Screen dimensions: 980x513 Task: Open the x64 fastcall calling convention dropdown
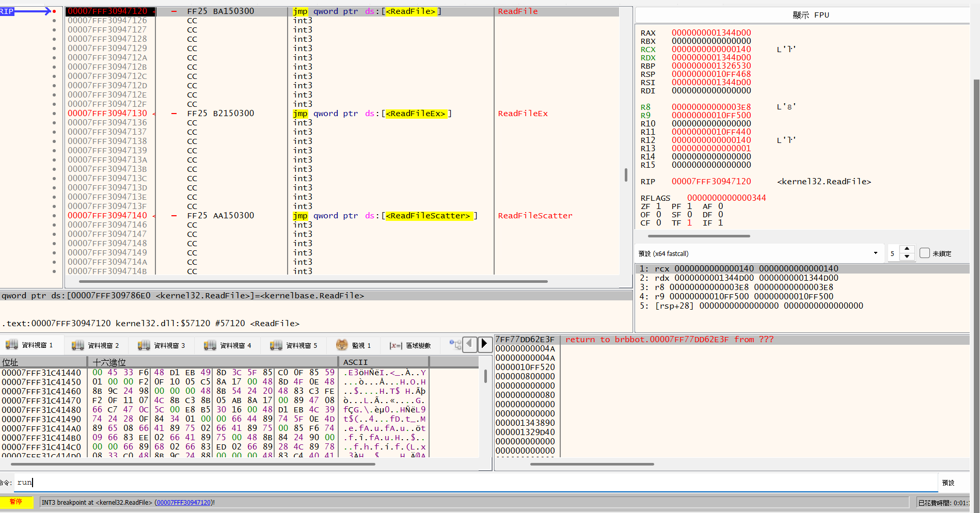click(x=875, y=253)
